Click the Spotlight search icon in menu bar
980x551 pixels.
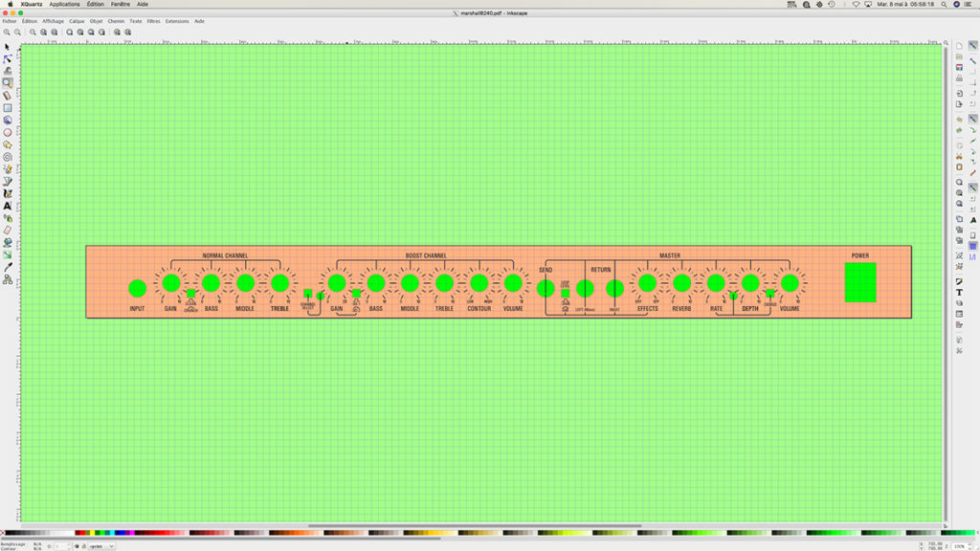[x=944, y=5]
